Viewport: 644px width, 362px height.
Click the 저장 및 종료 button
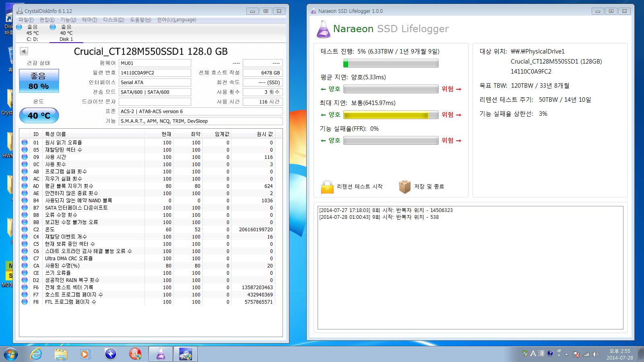(422, 187)
